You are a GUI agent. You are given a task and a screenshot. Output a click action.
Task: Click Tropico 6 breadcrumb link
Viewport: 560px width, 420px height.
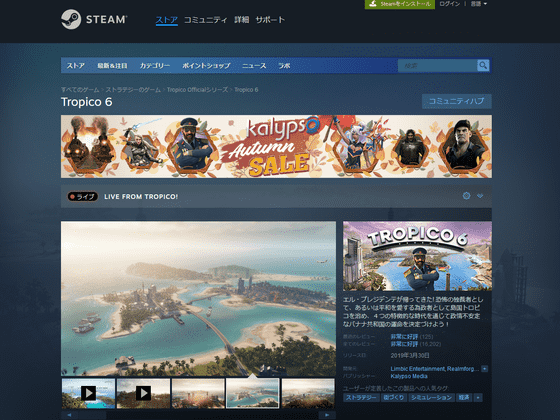246,90
